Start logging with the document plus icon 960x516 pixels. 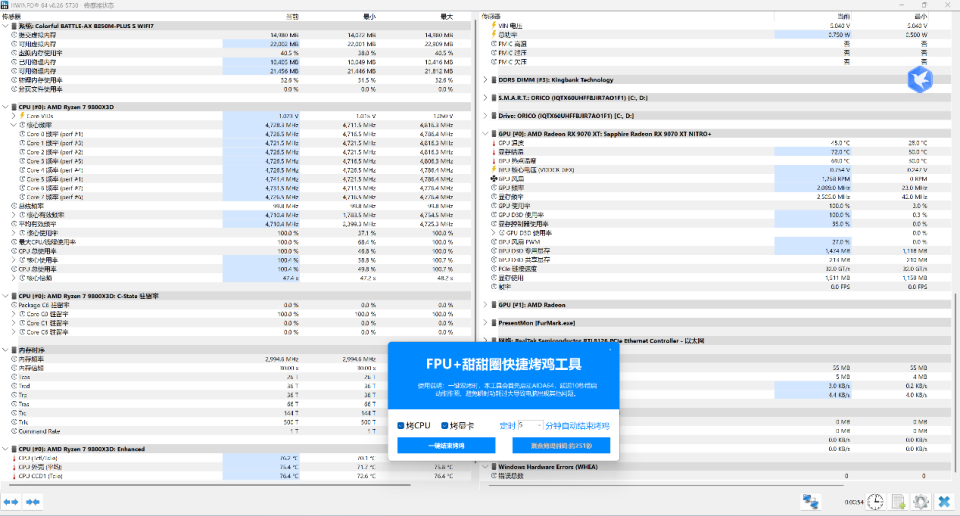click(898, 502)
